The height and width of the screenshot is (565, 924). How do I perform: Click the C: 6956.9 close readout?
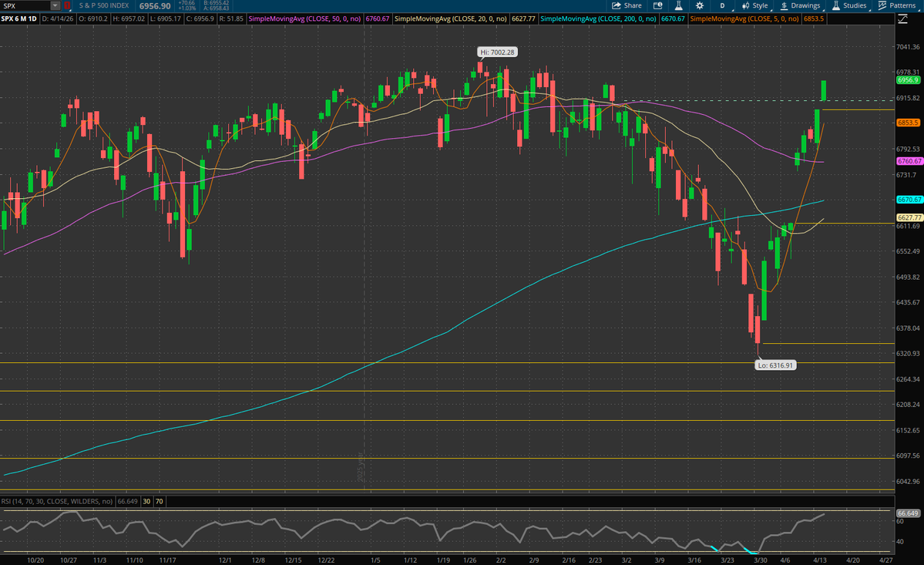200,18
